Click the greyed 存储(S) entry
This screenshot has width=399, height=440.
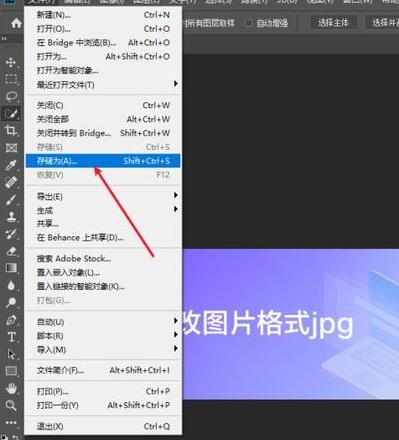coord(103,147)
